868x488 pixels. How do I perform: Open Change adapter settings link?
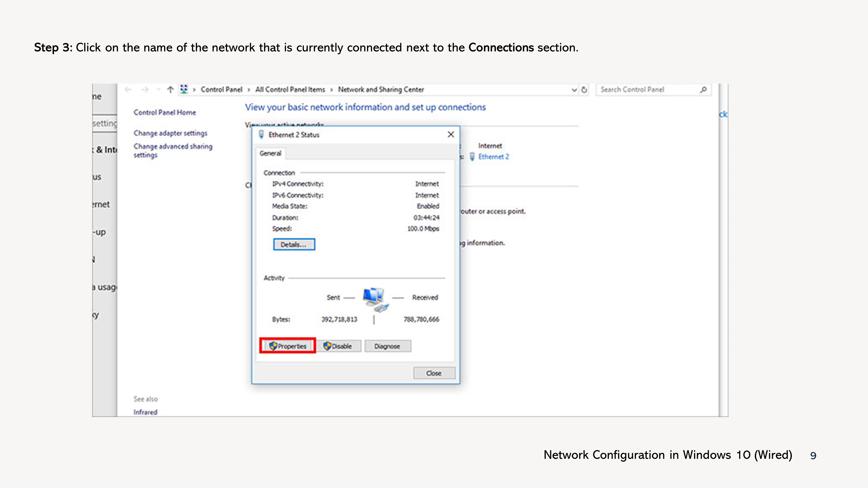tap(170, 133)
